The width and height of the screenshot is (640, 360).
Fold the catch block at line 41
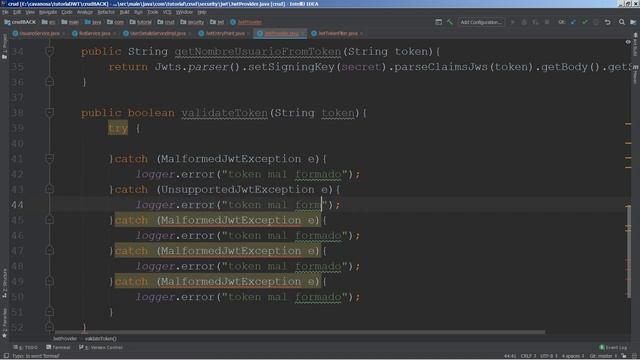tap(49, 159)
